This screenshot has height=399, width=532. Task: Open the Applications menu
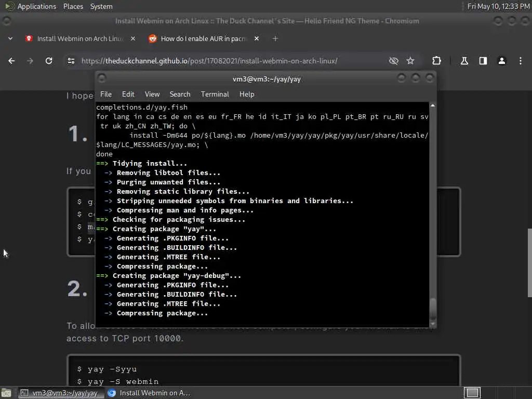37,6
